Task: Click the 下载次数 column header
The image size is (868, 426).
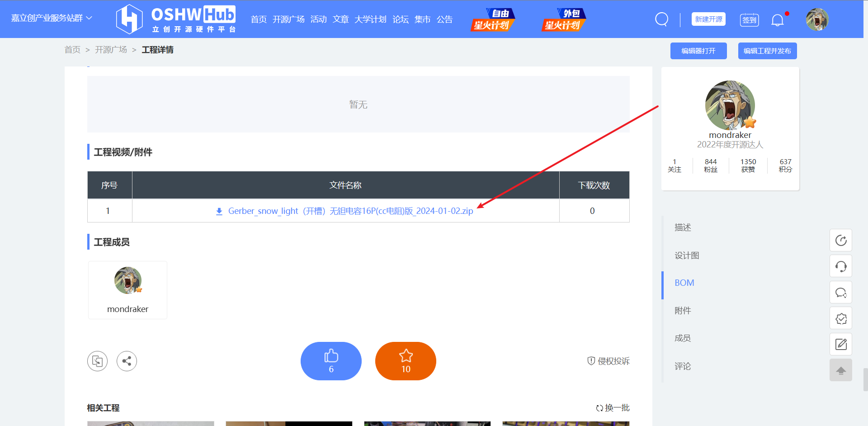Action: point(594,185)
